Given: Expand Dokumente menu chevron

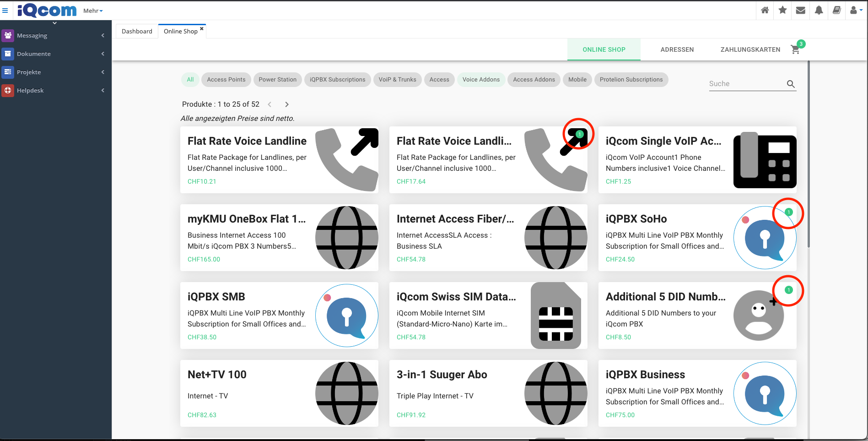Looking at the screenshot, I should 103,54.
